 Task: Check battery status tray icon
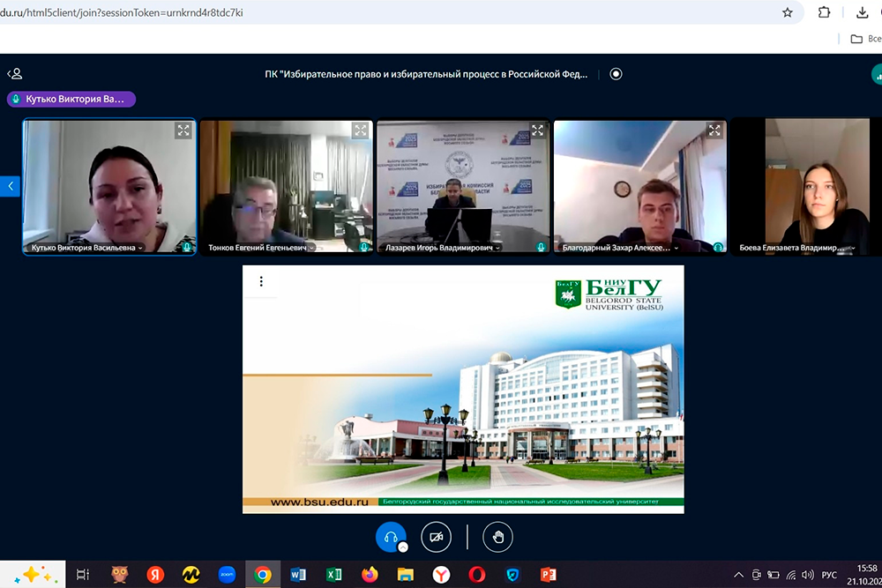774,575
